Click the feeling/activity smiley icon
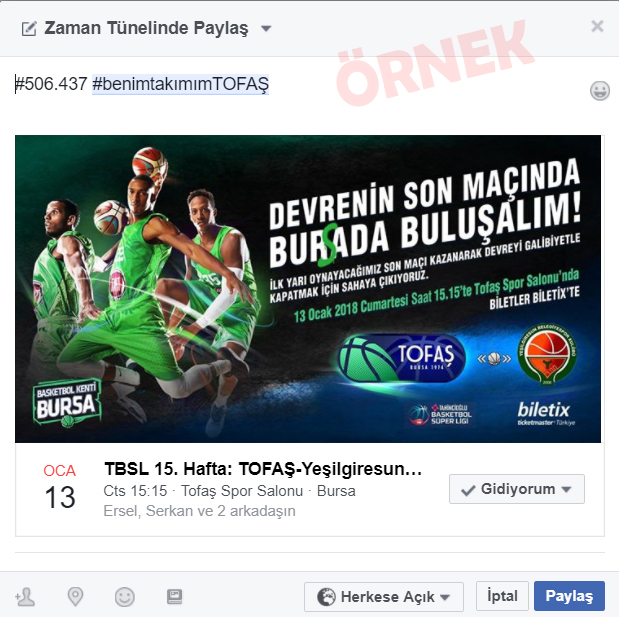The height and width of the screenshot is (617, 619). click(125, 596)
